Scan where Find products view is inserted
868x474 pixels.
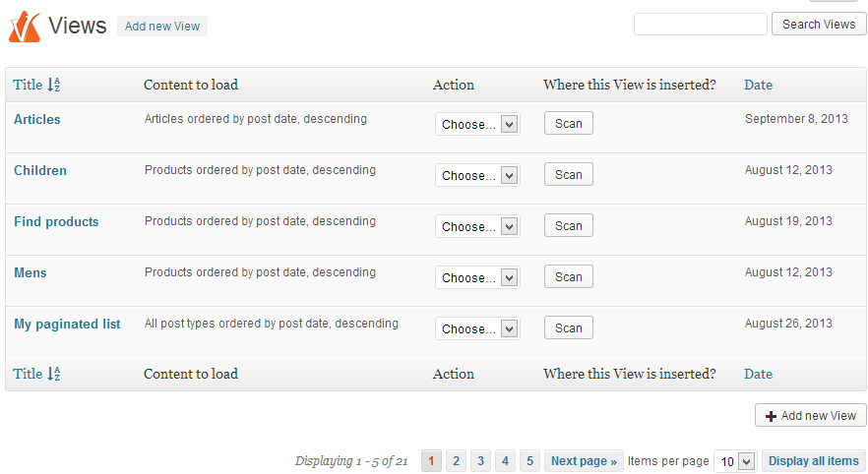569,225
